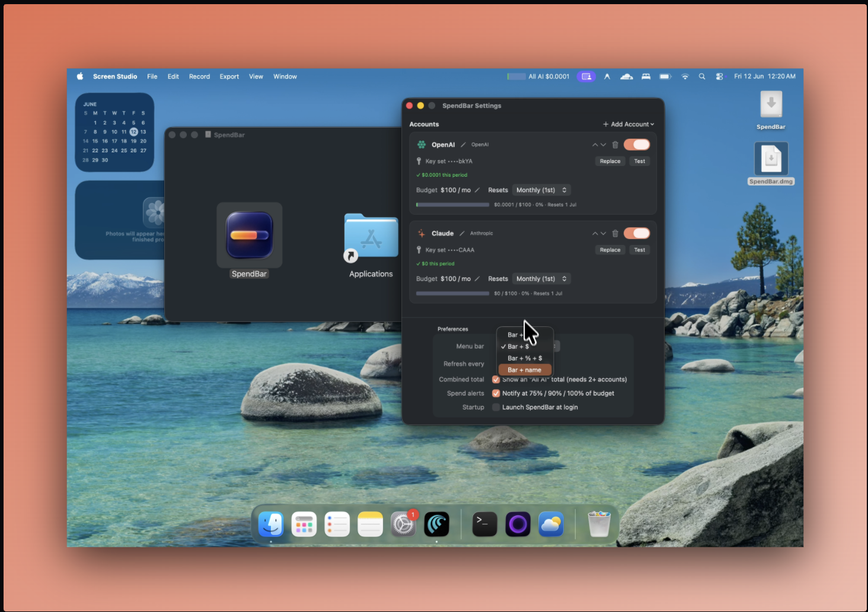
Task: Click the Claude sparkle logo icon
Action: coord(422,233)
